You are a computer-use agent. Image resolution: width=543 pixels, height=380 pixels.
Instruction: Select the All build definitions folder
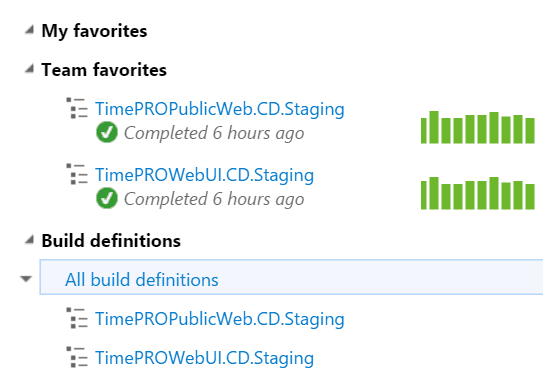pos(291,277)
